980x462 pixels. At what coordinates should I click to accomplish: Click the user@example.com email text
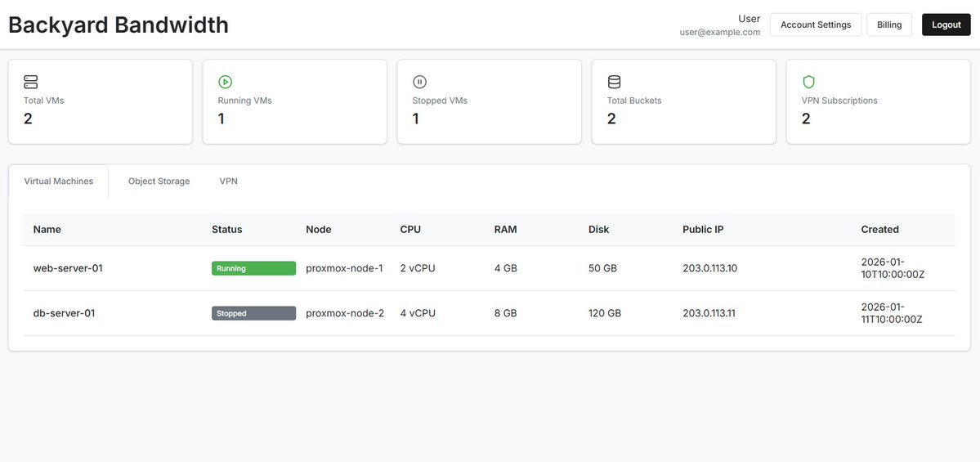pos(720,33)
